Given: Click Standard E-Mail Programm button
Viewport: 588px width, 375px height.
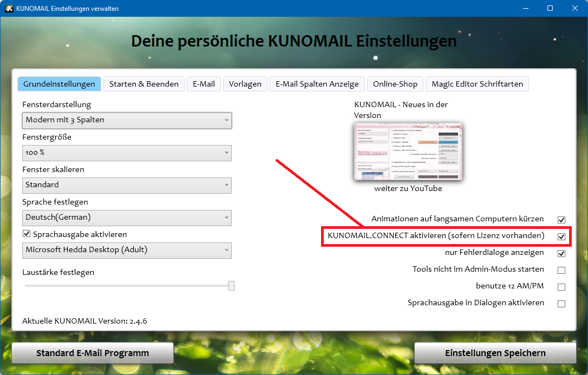Looking at the screenshot, I should tap(93, 353).
